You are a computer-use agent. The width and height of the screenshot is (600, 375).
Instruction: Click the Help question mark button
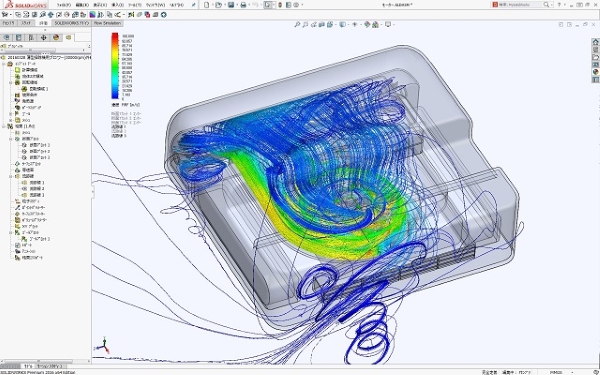click(560, 5)
